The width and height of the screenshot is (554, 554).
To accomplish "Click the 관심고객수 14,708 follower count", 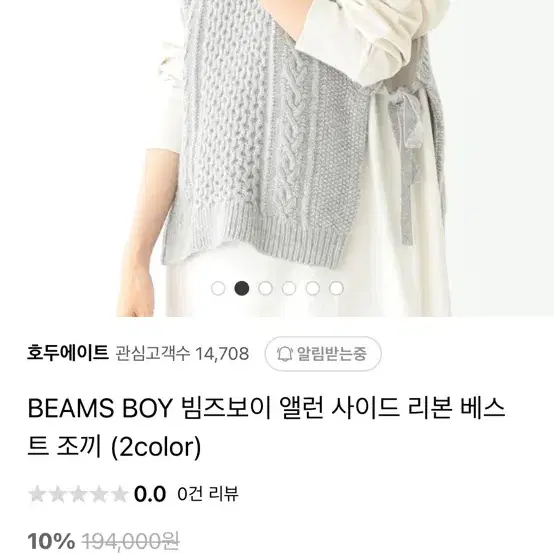I will [x=182, y=354].
